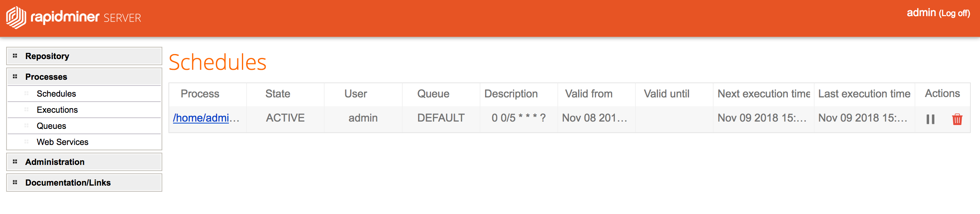Pause the active schedule

(x=930, y=119)
